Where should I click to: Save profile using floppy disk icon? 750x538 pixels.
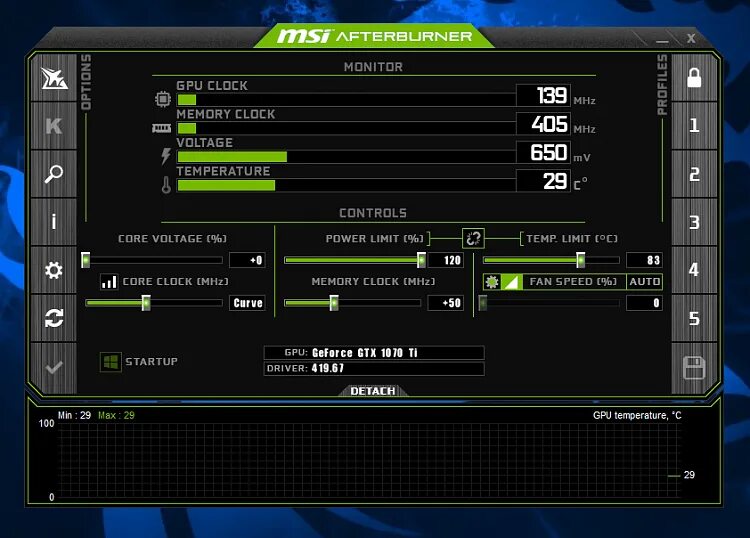[x=694, y=368]
